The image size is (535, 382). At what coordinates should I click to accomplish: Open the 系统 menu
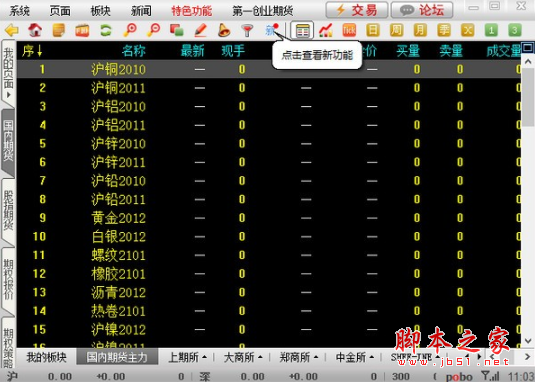pyautogui.click(x=19, y=11)
